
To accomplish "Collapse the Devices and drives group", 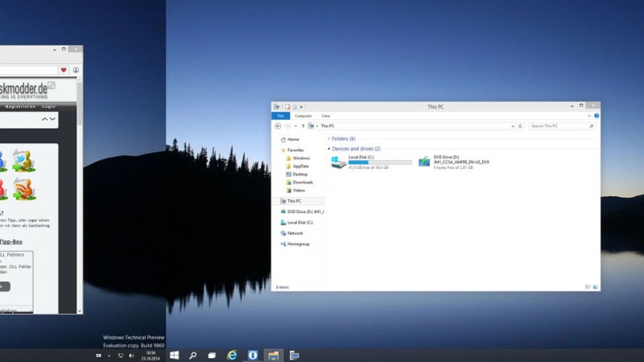I will pos(328,149).
